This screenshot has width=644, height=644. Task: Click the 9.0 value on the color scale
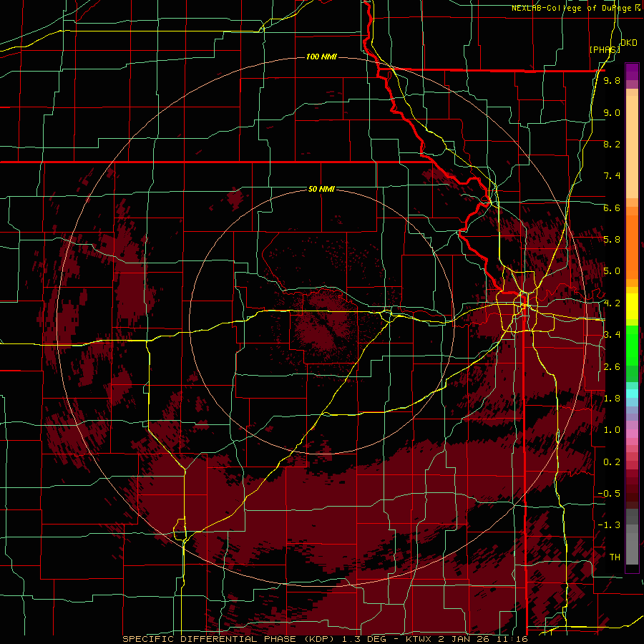pos(612,112)
